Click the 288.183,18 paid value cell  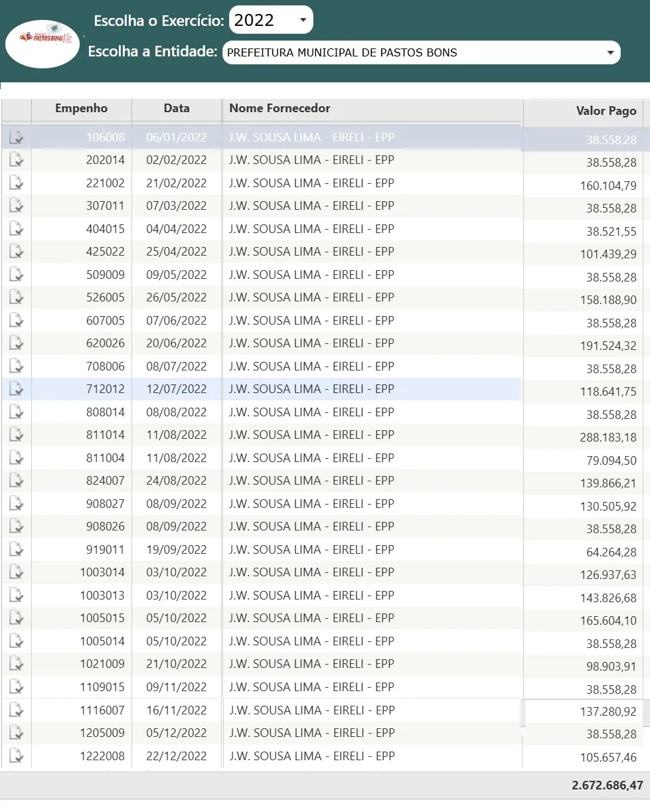(608, 438)
